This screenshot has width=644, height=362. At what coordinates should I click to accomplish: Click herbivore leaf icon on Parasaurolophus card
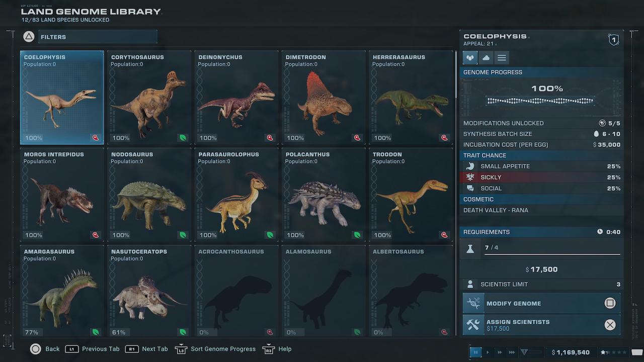click(270, 235)
